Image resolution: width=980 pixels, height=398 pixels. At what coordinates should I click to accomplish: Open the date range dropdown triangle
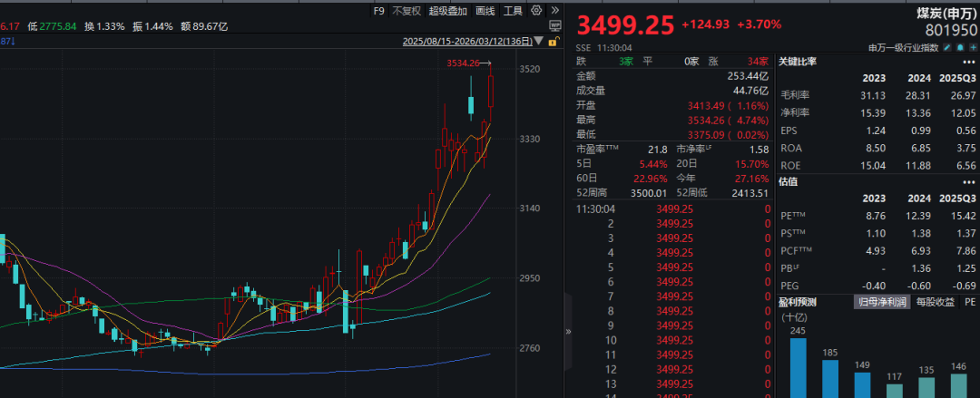[x=540, y=43]
